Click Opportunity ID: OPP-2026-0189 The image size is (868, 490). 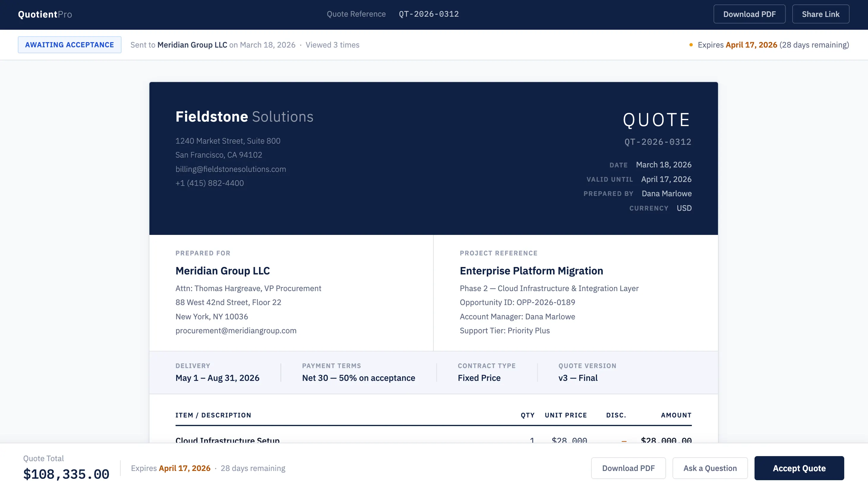[x=517, y=302]
